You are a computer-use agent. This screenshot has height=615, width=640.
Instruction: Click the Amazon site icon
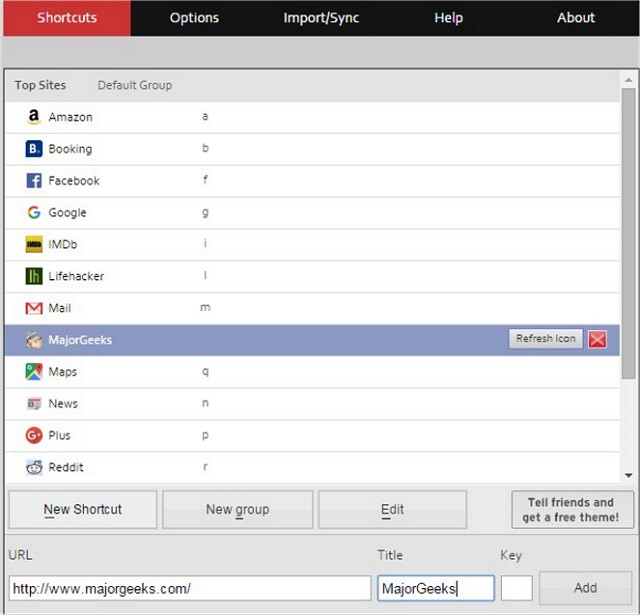click(x=34, y=117)
